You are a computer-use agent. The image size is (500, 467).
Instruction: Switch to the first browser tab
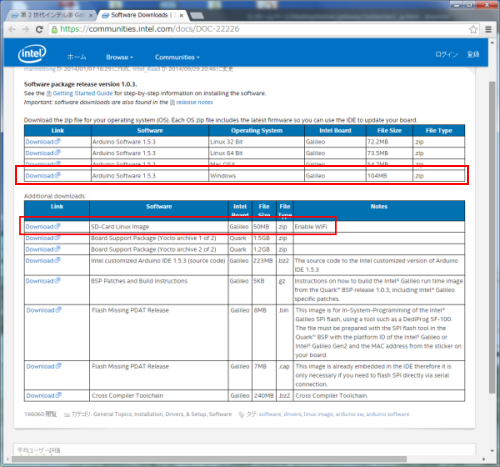52,15
